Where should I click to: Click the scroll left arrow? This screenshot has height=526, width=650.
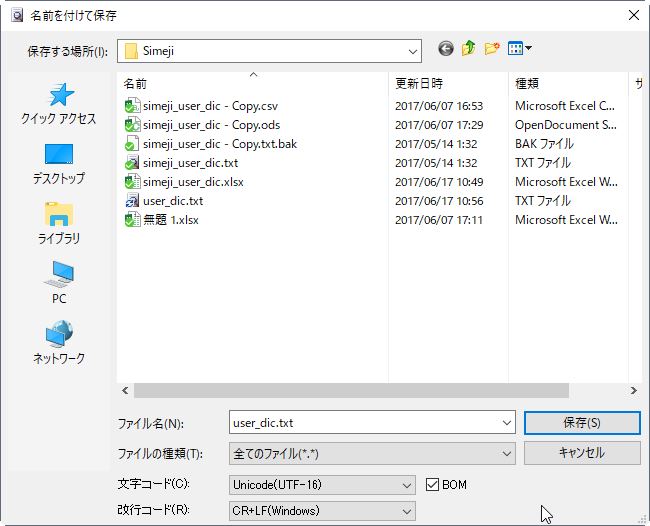tap(125, 390)
